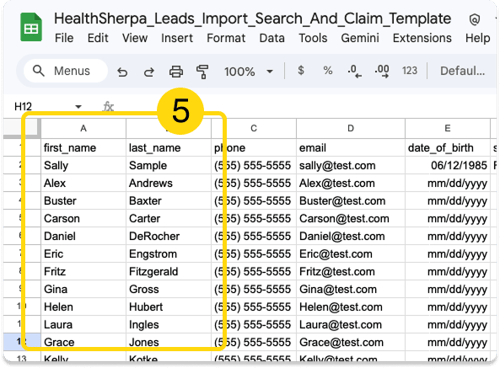This screenshot has height=368, width=500.
Task: Click the Print icon
Action: [x=176, y=71]
